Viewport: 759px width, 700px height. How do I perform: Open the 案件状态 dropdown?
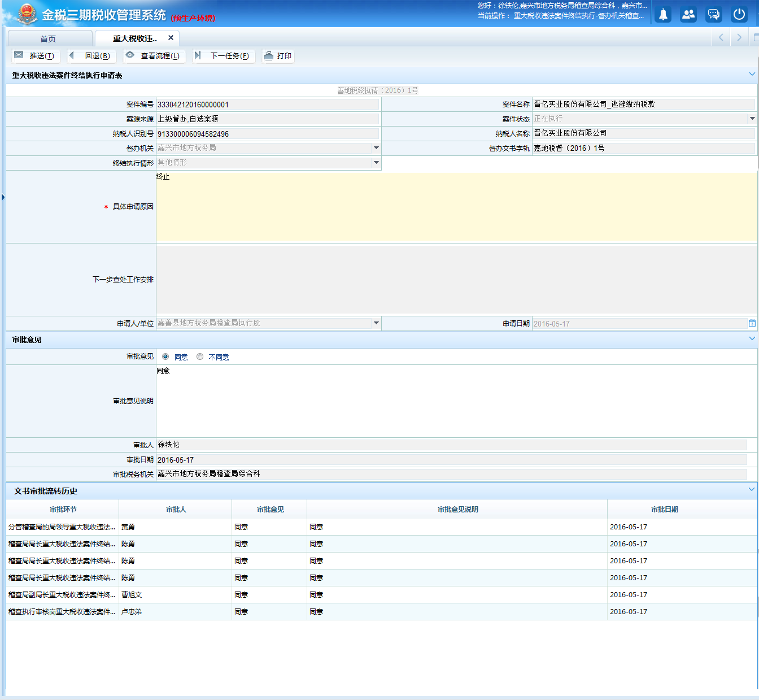[752, 119]
